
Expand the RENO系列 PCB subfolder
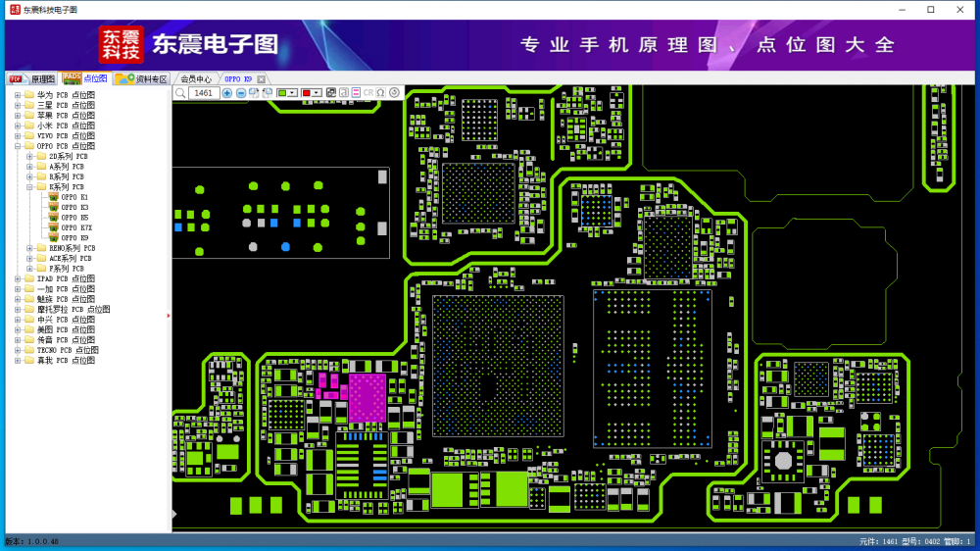point(29,248)
